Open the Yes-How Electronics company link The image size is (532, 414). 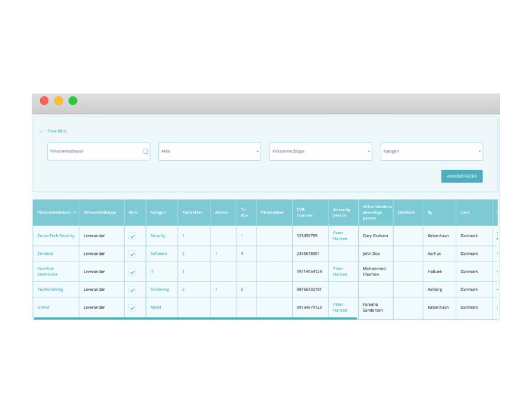(x=47, y=271)
